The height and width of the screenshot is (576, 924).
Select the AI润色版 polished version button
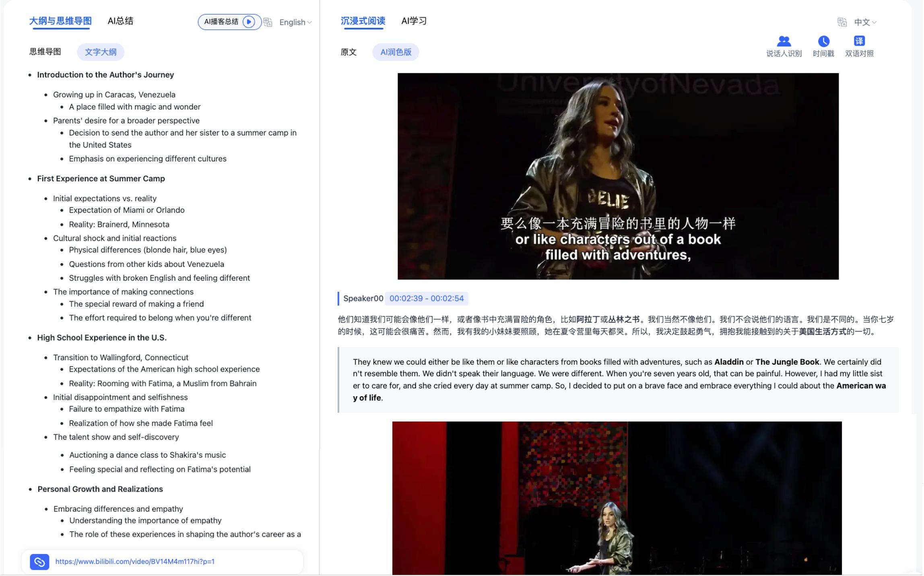[396, 52]
